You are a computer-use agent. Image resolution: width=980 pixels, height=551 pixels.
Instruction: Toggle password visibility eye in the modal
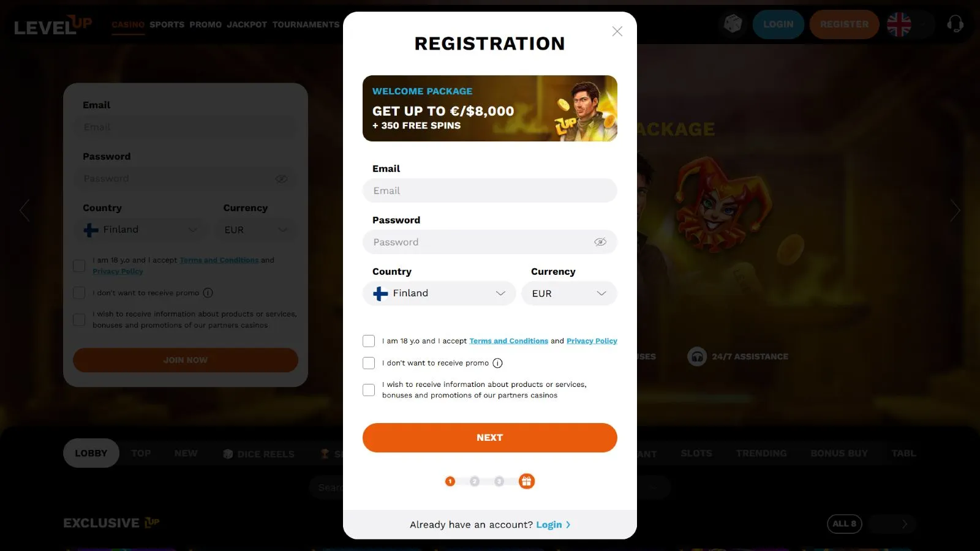(600, 242)
